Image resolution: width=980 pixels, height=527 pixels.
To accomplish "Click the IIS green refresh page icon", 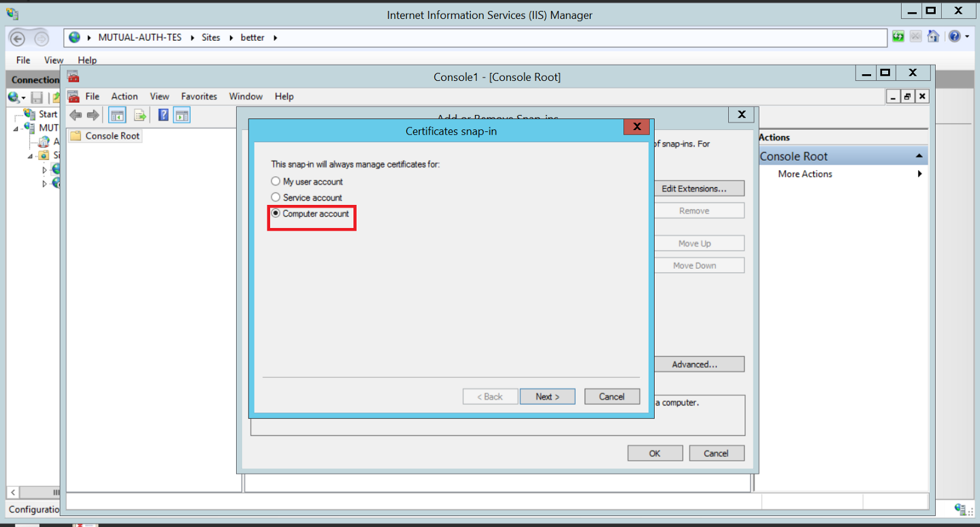I will click(x=898, y=37).
